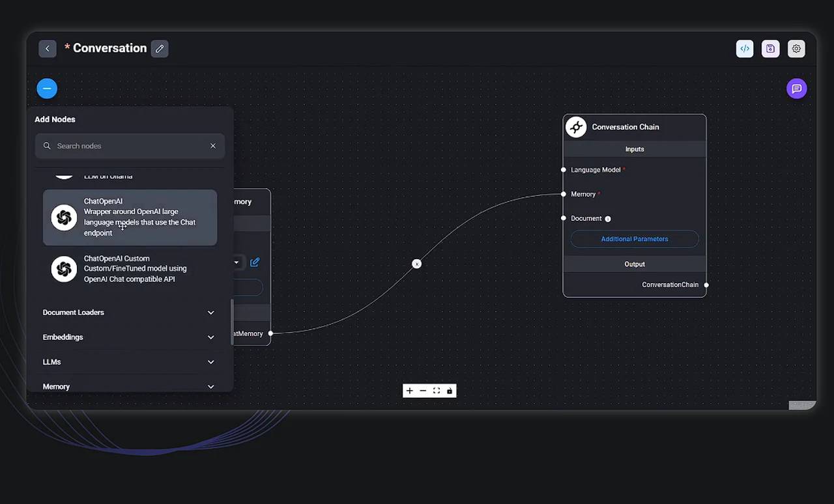Image resolution: width=834 pixels, height=504 pixels.
Task: Expand the Embeddings category
Action: [128, 337]
